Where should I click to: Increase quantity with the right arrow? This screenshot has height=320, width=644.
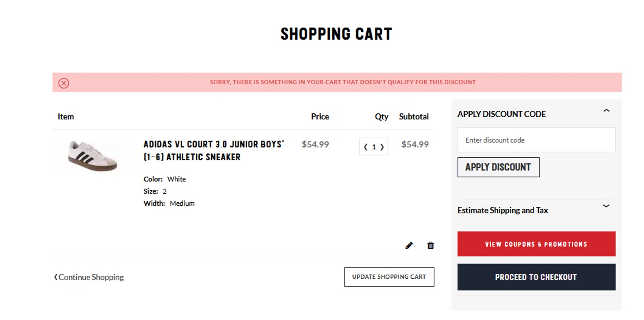(x=382, y=147)
